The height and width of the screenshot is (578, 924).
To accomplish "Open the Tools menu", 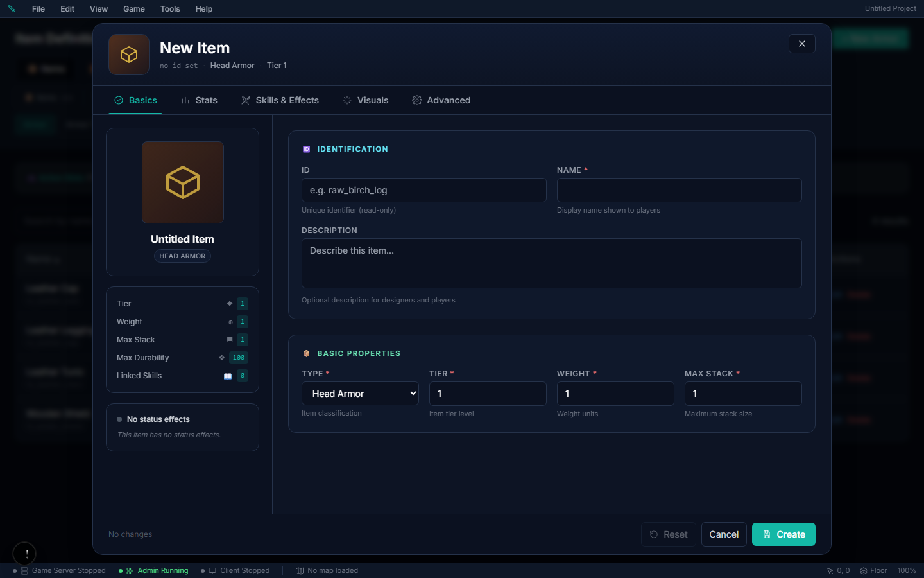I will point(170,9).
